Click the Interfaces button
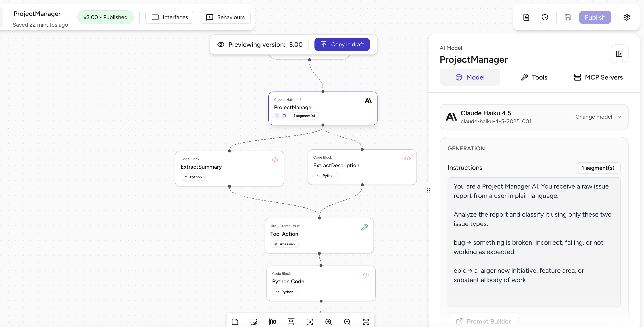 point(170,17)
